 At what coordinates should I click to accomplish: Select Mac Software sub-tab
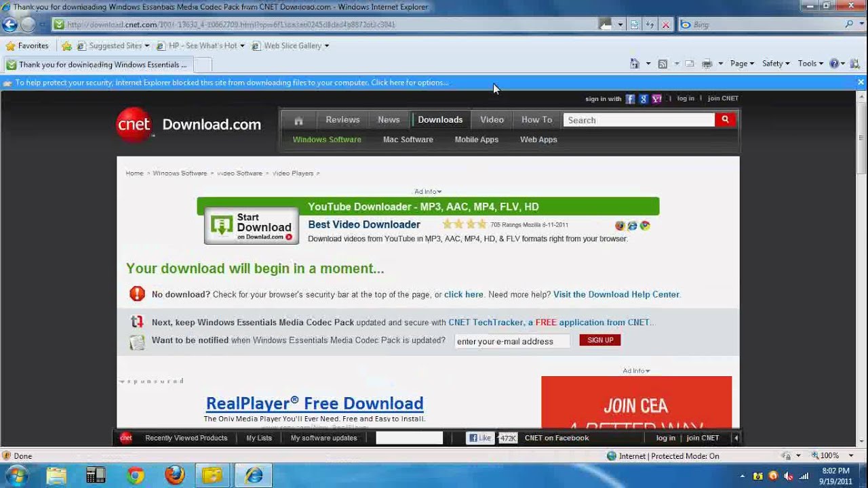408,140
